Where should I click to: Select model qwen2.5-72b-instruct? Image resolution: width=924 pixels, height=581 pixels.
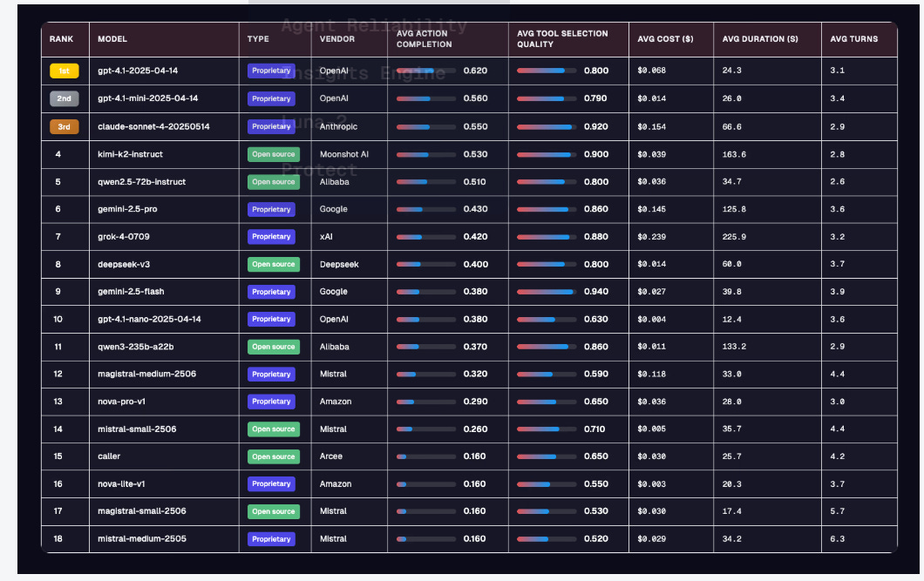click(141, 182)
